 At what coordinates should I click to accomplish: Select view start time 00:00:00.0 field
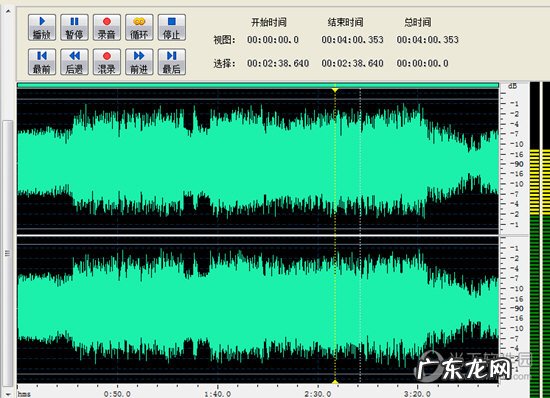pos(273,40)
